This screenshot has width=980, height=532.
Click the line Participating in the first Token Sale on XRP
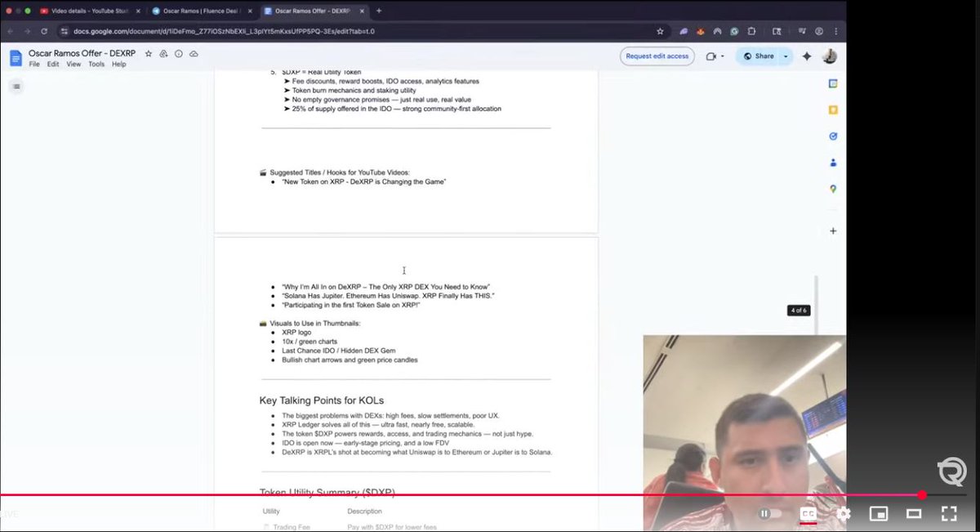(x=351, y=305)
